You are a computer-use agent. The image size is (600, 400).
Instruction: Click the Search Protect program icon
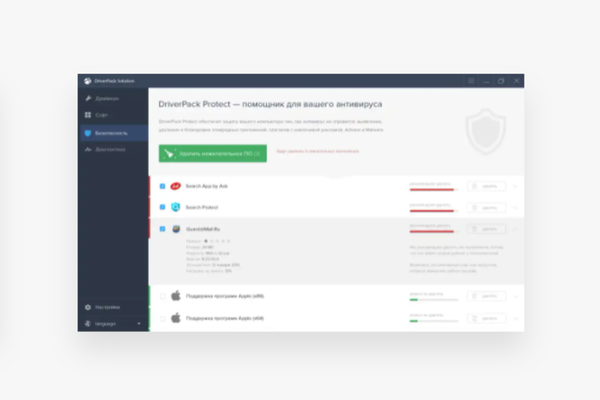point(175,207)
